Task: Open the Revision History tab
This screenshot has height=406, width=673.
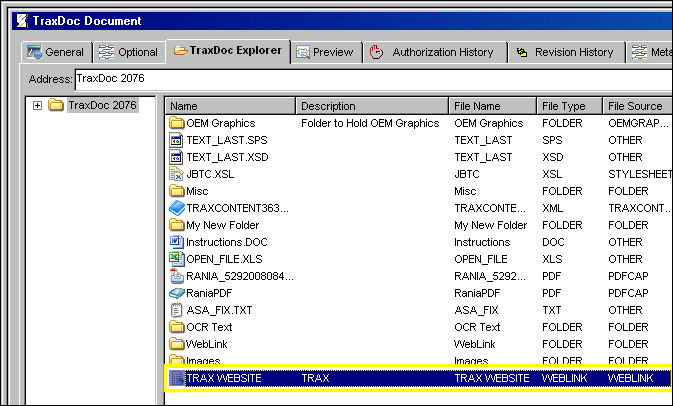Action: 567,52
